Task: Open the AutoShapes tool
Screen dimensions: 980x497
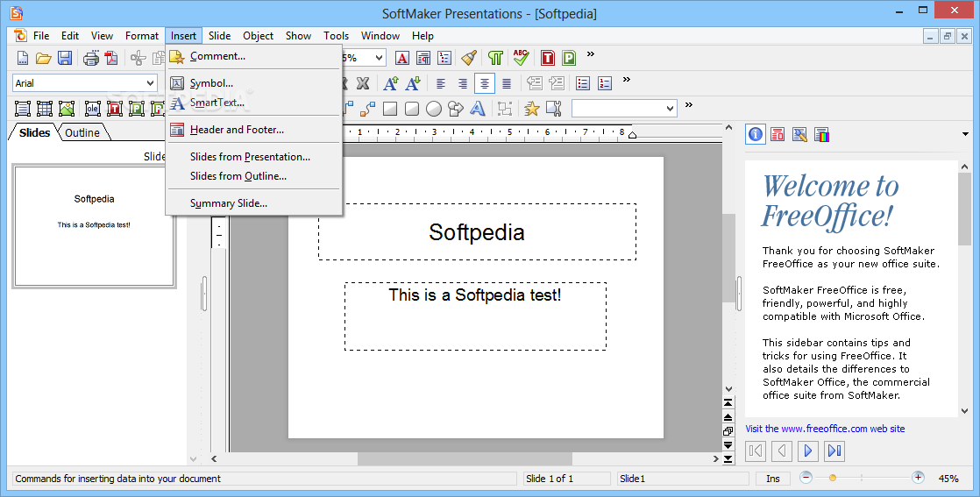Action: pos(456,109)
